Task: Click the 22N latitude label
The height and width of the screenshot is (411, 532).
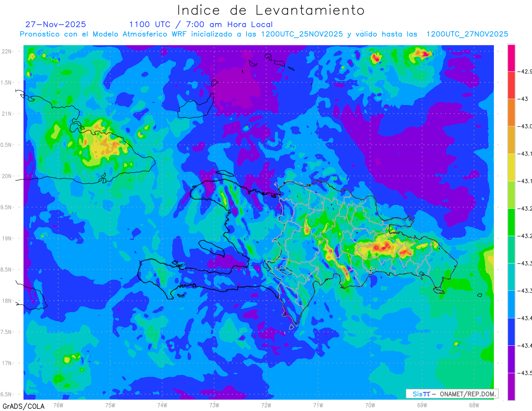Action: coord(7,51)
